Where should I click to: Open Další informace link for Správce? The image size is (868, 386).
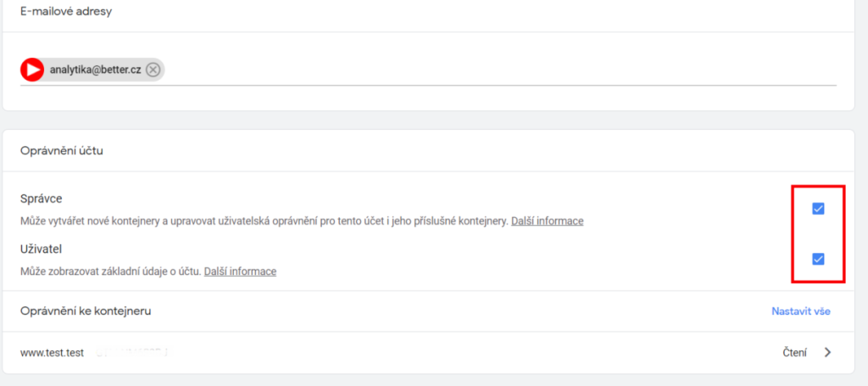547,221
